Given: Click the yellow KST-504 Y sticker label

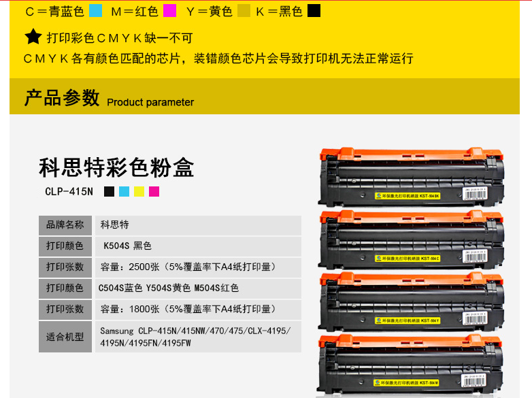Looking at the screenshot, I should pyautogui.click(x=408, y=320).
